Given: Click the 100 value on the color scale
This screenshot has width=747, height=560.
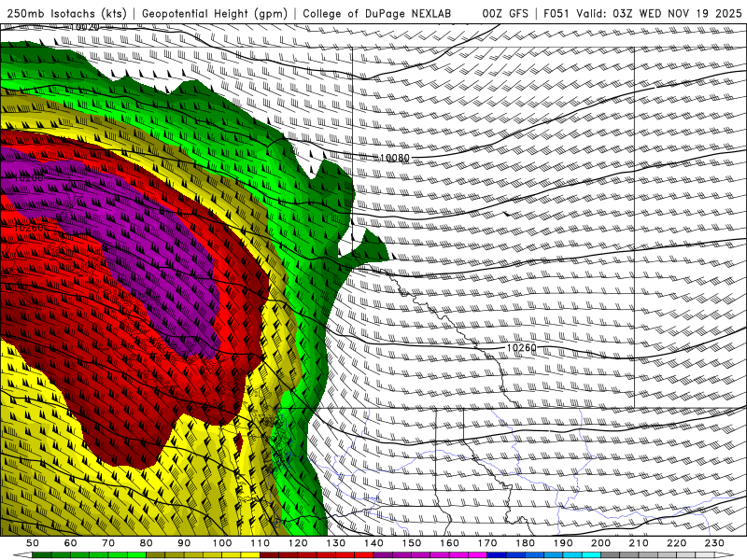Looking at the screenshot, I should coord(222,543).
